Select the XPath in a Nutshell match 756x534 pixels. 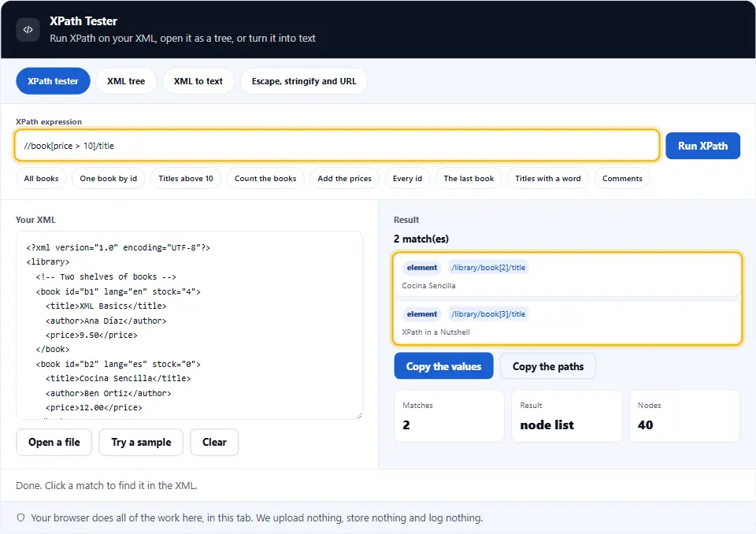coord(567,322)
